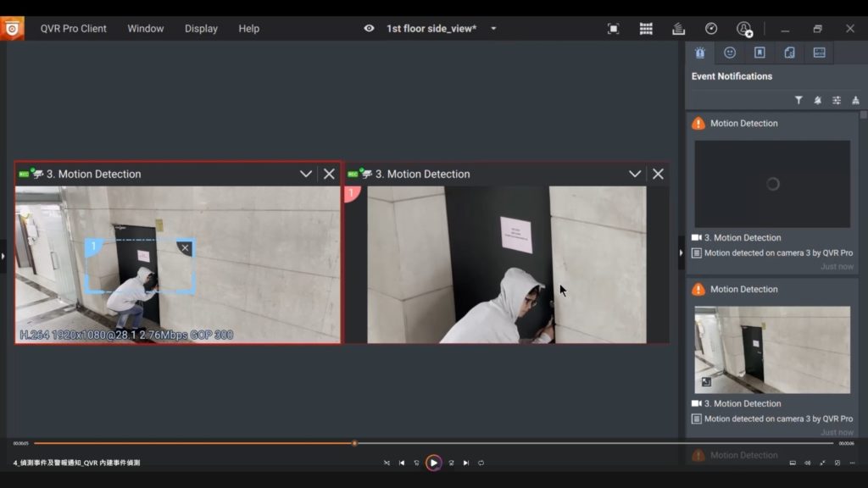Viewport: 868px width, 488px height.
Task: Open the 1st floor side_view dropdown arrow
Action: point(493,29)
